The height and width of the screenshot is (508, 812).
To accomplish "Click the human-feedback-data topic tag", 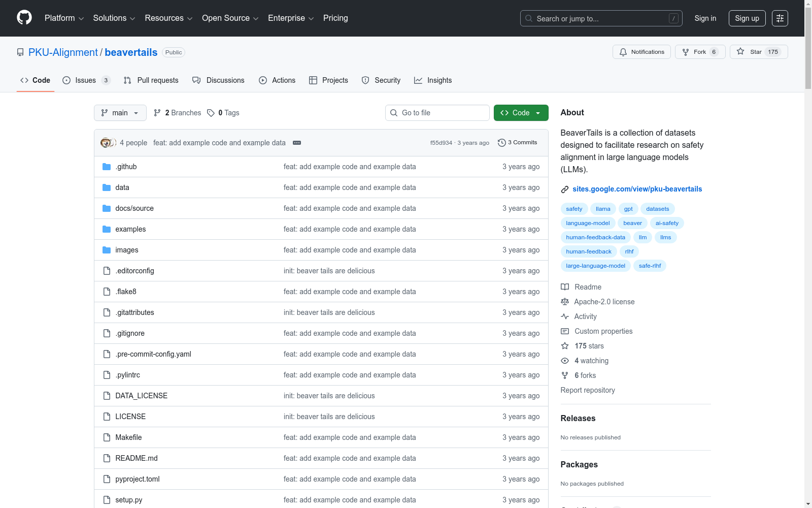I will [596, 237].
